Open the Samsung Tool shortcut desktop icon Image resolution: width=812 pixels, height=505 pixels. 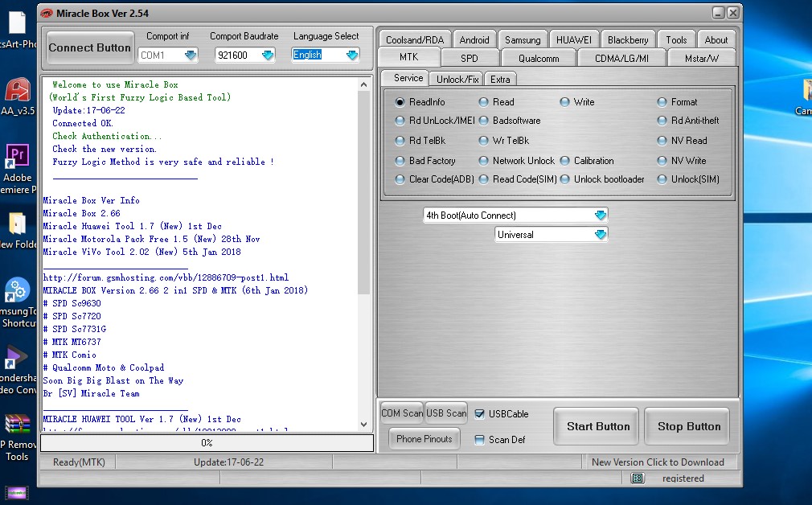pos(18,303)
